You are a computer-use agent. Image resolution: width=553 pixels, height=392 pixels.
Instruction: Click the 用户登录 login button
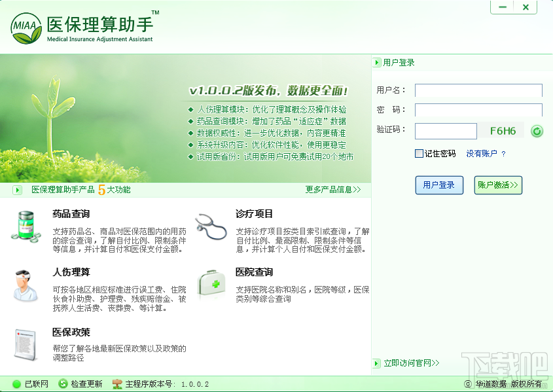(439, 185)
